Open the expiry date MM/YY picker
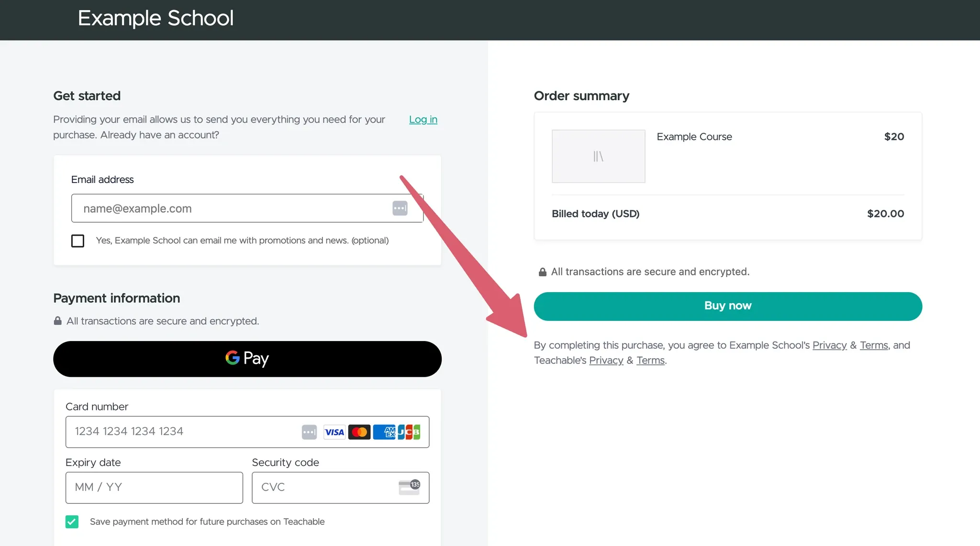 154,487
